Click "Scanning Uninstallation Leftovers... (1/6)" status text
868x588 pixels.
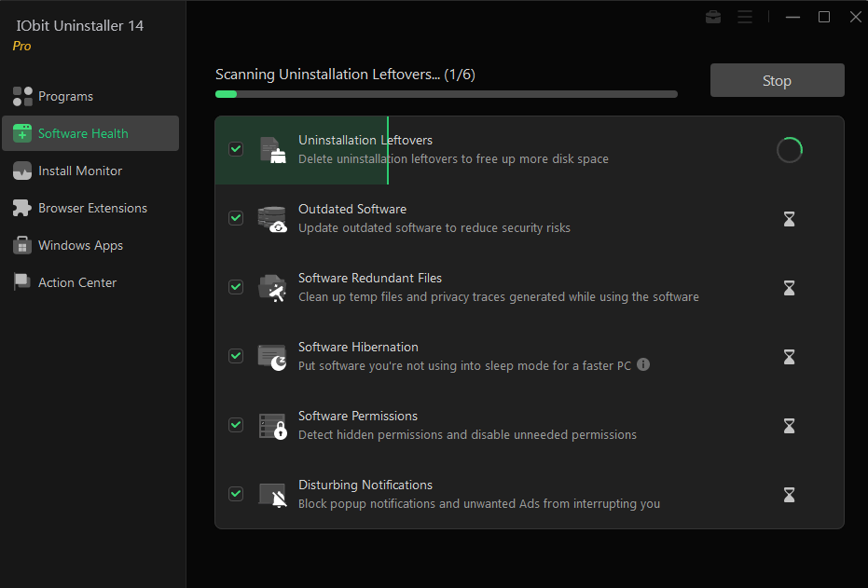345,75
